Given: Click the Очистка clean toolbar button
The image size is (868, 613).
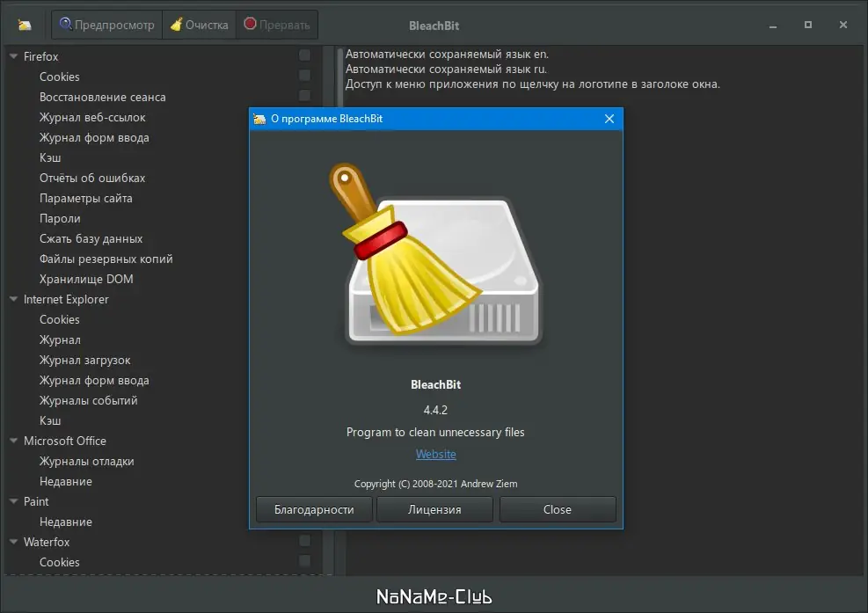Looking at the screenshot, I should click(x=200, y=25).
